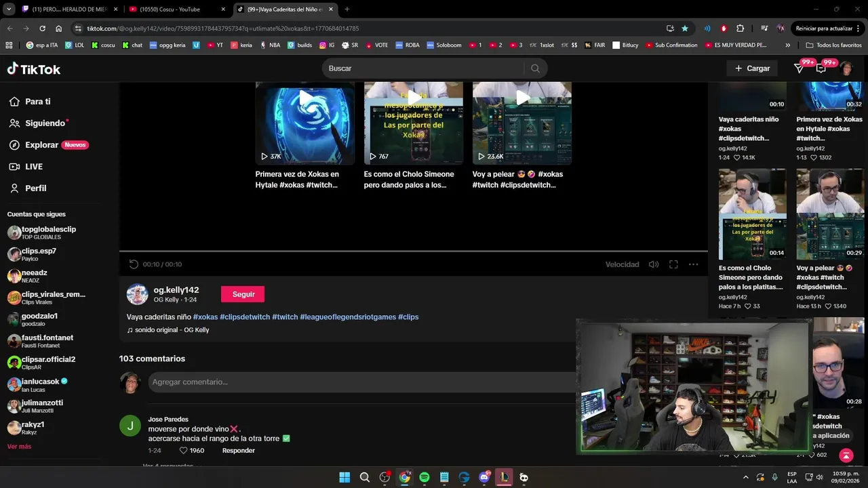
Task: Click the TikTok logo
Action: (34, 68)
